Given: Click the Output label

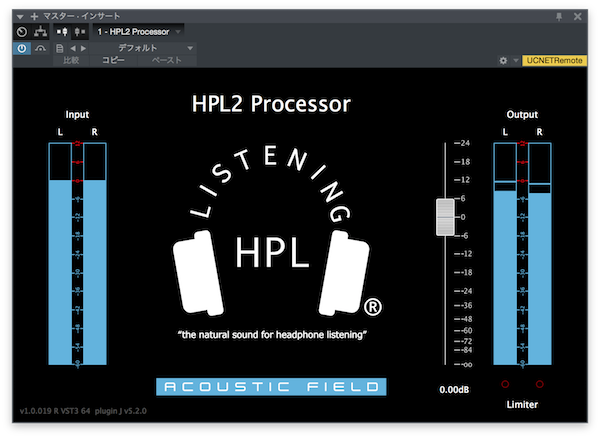Looking at the screenshot, I should point(522,114).
